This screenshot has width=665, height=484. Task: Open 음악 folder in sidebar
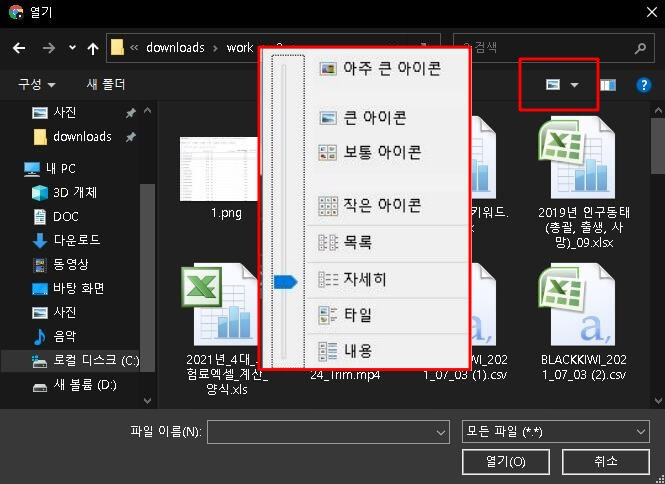click(x=54, y=336)
